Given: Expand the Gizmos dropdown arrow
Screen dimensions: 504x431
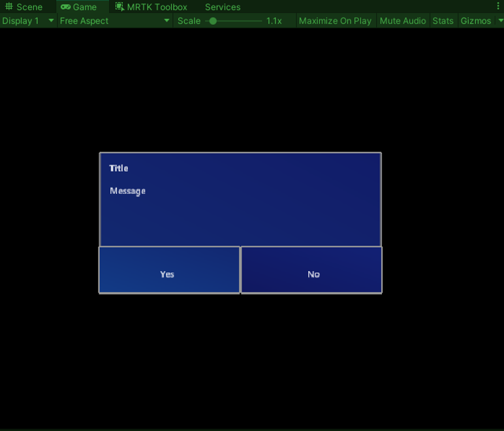Looking at the screenshot, I should click(x=501, y=20).
